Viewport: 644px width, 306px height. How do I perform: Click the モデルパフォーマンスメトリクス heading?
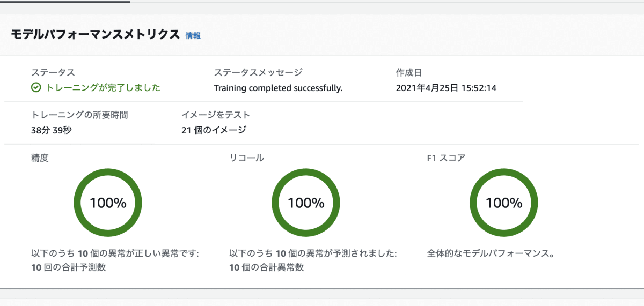(95, 34)
